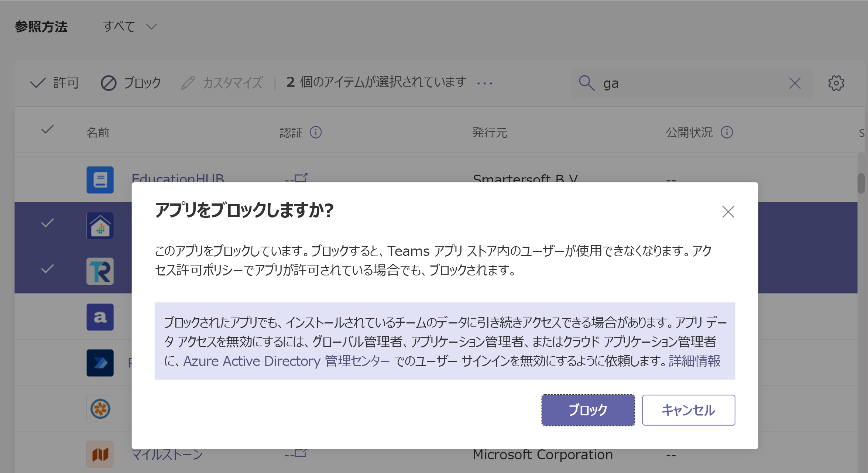Click the マイルストーン certification external-link icon

point(301,453)
